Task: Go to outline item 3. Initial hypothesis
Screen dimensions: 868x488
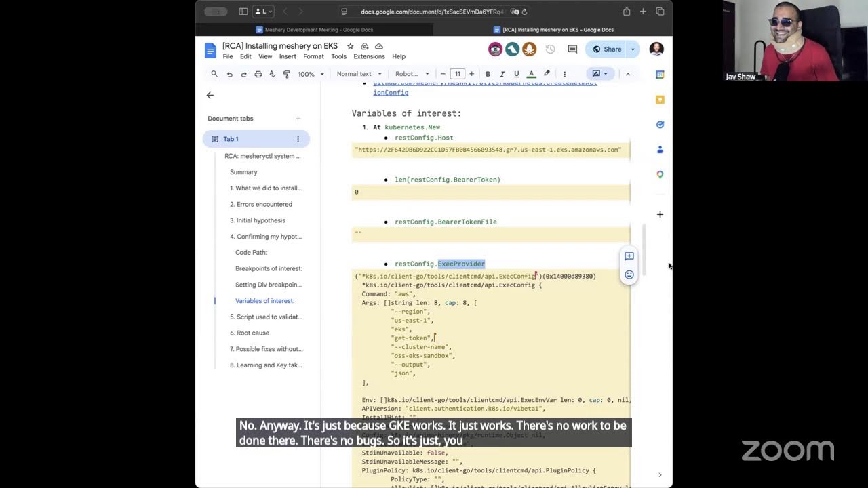Action: [x=258, y=220]
